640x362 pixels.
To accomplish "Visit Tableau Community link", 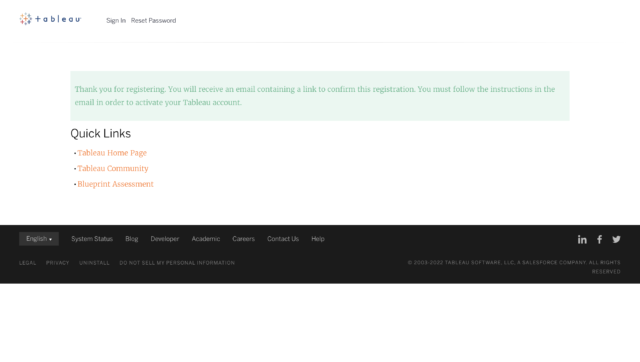I will 113,169.
